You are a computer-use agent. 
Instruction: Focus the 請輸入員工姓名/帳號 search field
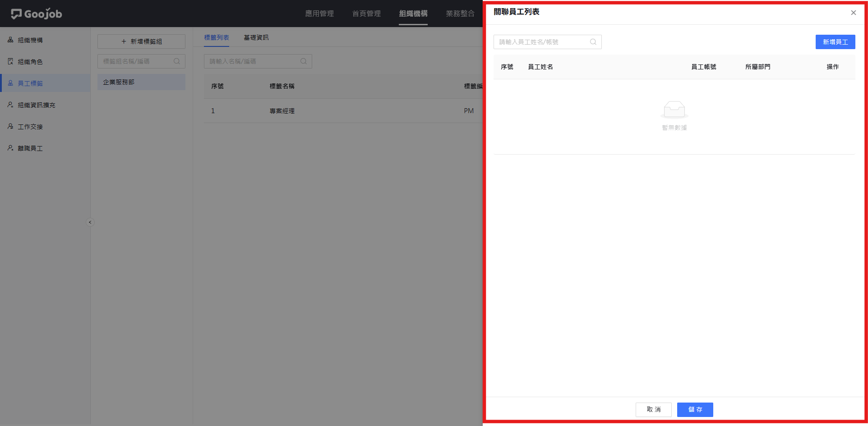click(548, 42)
